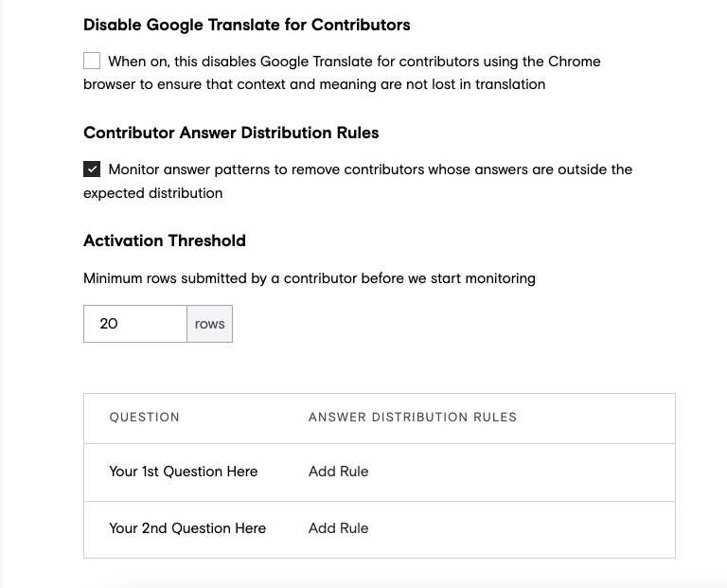The image size is (727, 588).
Task: Click the ANSWER DISTRIBUTION RULES column header
Action: click(x=413, y=418)
